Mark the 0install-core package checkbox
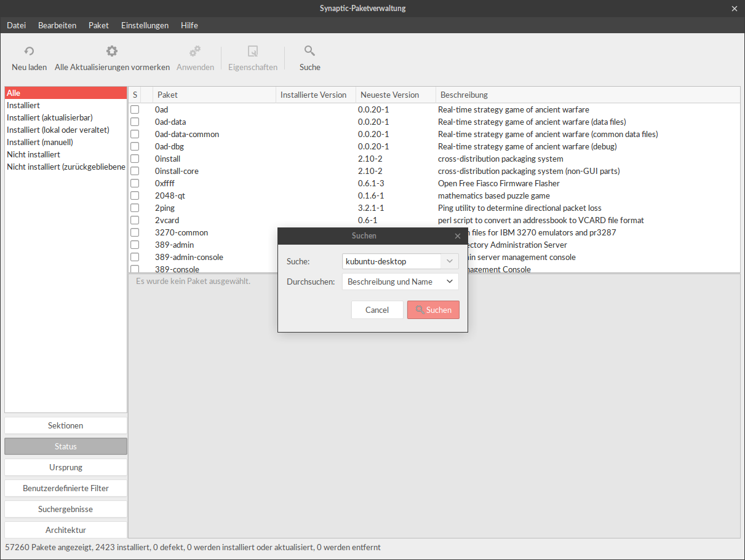745x560 pixels. (135, 171)
